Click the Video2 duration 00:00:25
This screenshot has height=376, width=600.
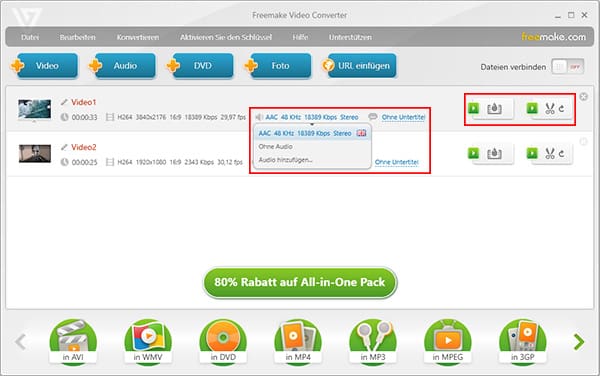pyautogui.click(x=84, y=162)
